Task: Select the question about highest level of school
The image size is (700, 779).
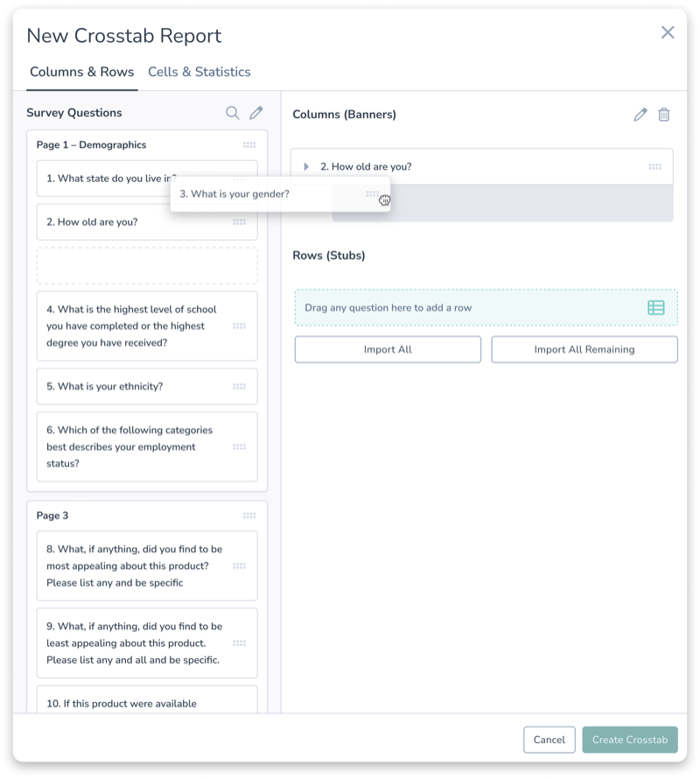Action: coord(147,326)
